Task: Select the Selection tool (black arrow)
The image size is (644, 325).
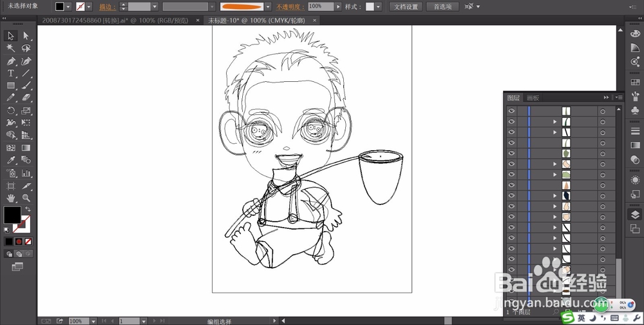Action: pyautogui.click(x=11, y=36)
